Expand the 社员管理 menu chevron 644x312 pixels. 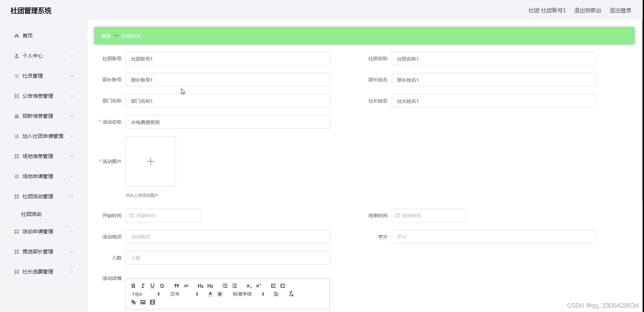[72, 76]
